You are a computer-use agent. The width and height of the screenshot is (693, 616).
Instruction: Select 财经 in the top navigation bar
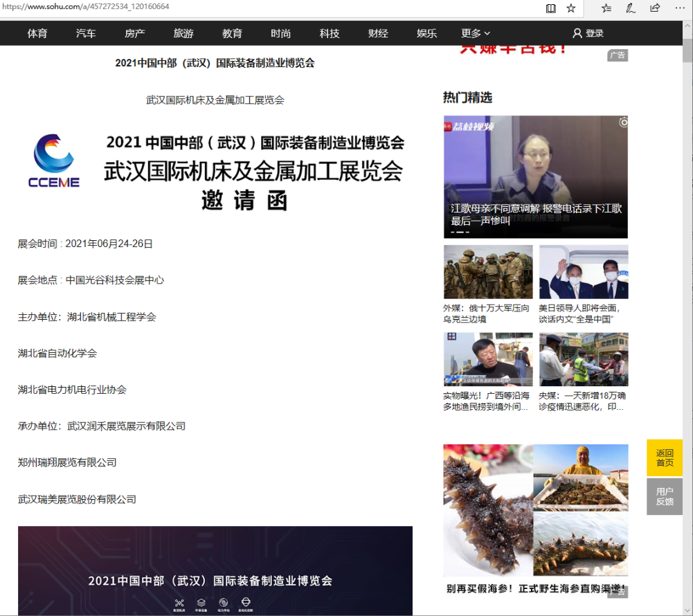point(378,33)
